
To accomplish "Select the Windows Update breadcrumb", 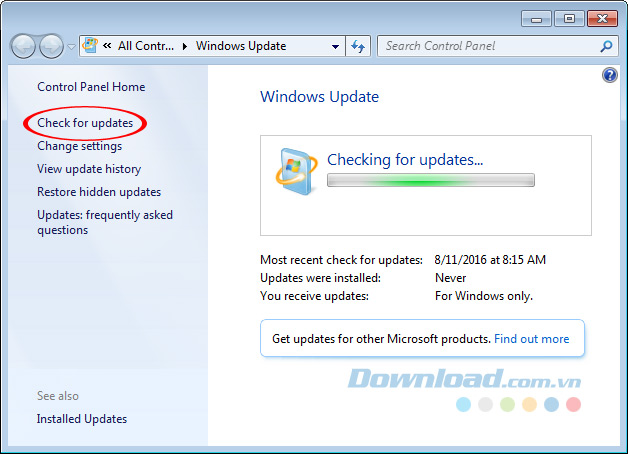I will (241, 46).
